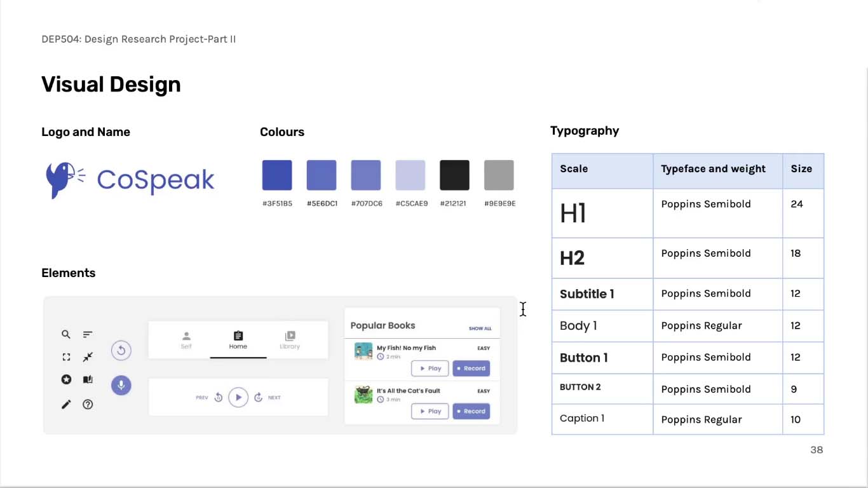868x488 pixels.
Task: Click PREV in the playback controls
Action: click(202, 398)
